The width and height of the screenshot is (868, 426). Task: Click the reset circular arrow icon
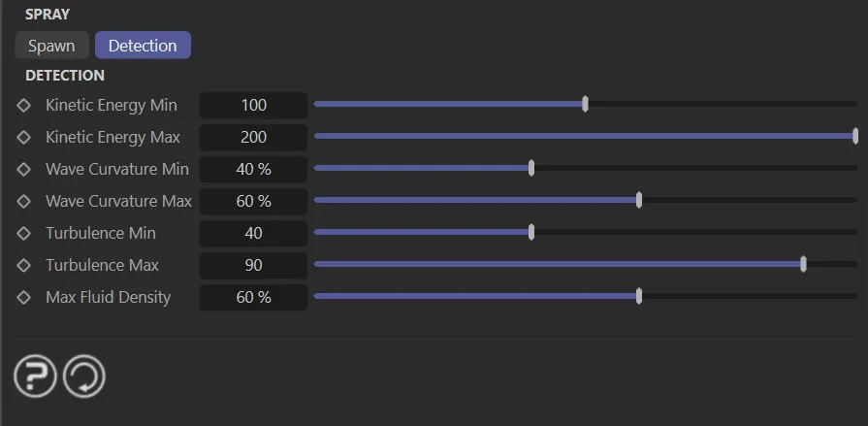[84, 377]
